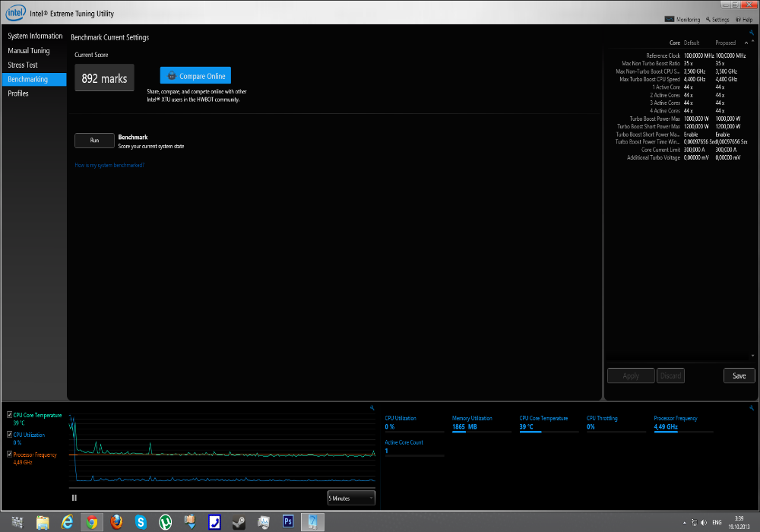Save the current settings profile
Screen dimensions: 760x532
pyautogui.click(x=739, y=375)
